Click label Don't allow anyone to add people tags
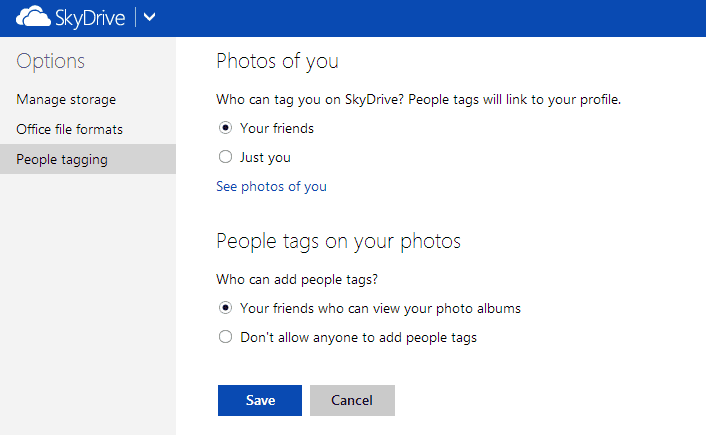706x435 pixels. click(x=358, y=338)
